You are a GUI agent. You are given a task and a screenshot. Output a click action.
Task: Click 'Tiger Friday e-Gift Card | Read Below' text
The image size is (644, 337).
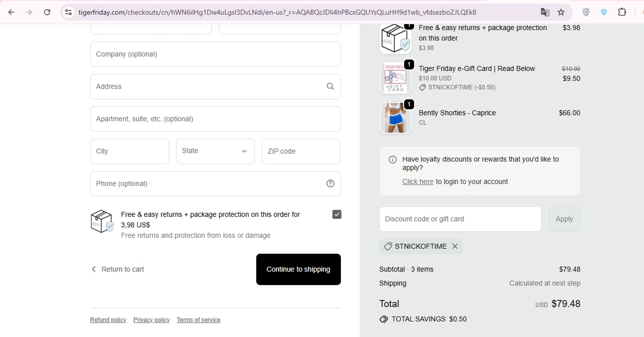(477, 69)
